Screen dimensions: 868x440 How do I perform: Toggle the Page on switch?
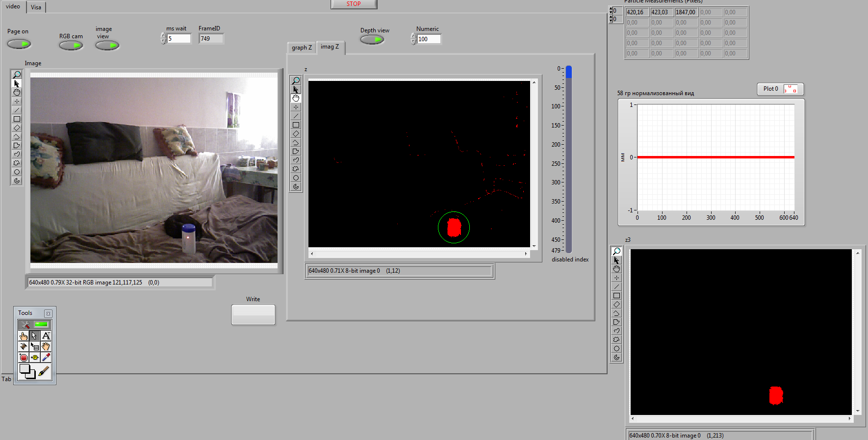click(x=19, y=44)
